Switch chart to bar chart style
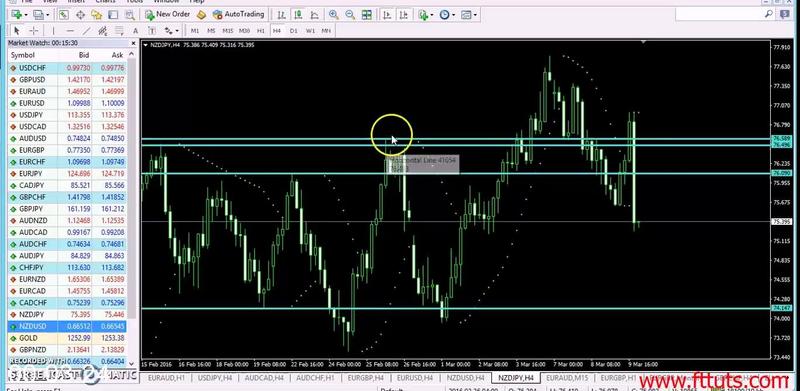 click(281, 14)
